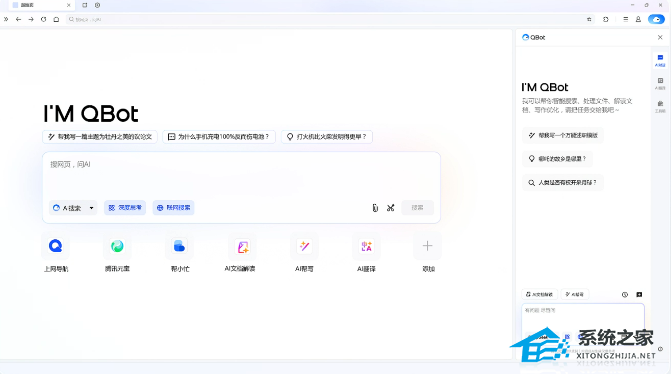Image resolution: width=671 pixels, height=374 pixels.
Task: Bookmark this page with the star icon
Action: (589, 19)
